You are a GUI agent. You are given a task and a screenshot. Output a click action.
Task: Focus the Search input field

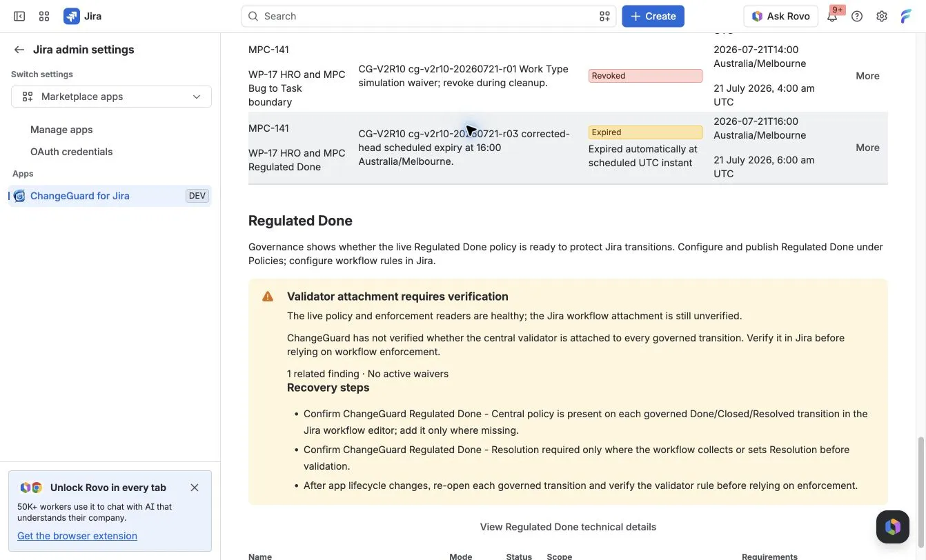[x=428, y=16]
